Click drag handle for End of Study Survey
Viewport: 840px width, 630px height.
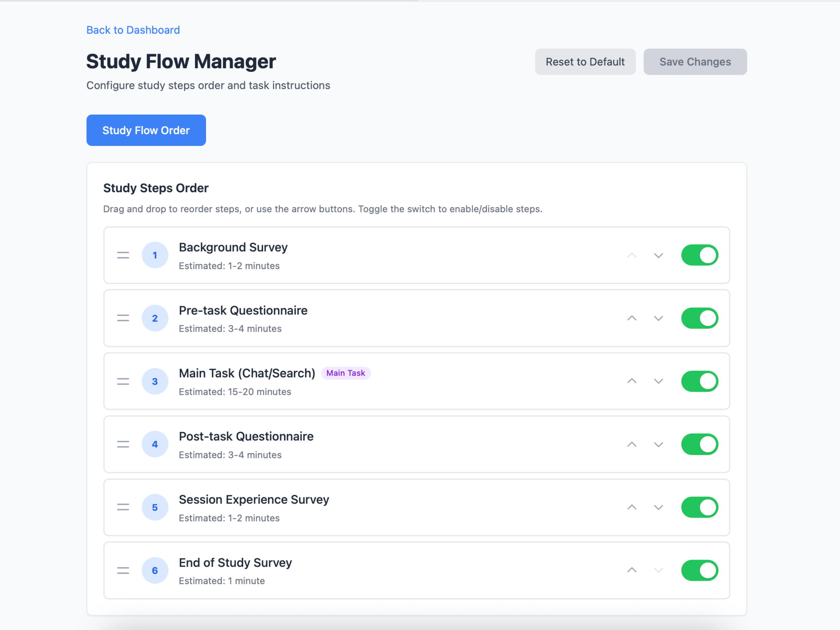pyautogui.click(x=123, y=570)
